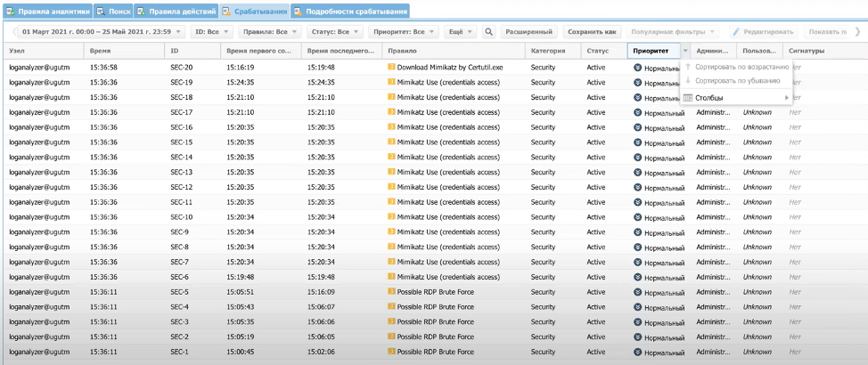Image resolution: width=868 pixels, height=365 pixels.
Task: Open the Правила: Все filter dropdown
Action: point(271,32)
